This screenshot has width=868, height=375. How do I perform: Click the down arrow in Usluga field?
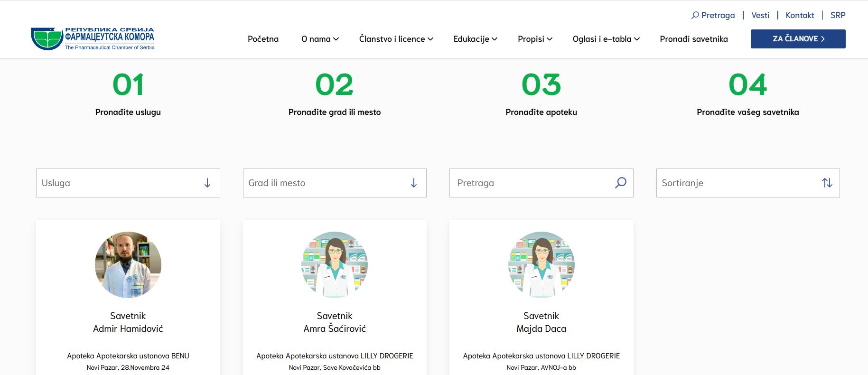pyautogui.click(x=207, y=183)
